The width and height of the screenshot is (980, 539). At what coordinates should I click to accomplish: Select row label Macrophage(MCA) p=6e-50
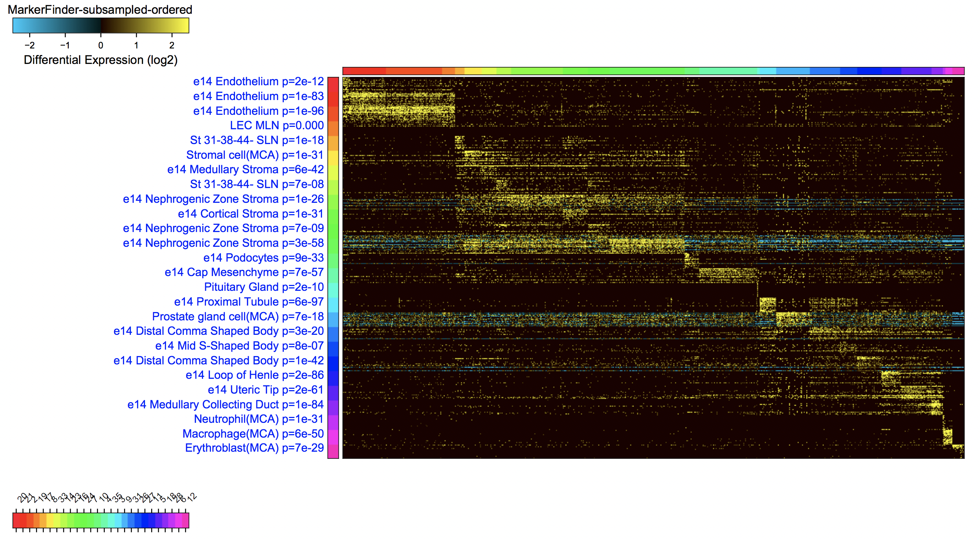tap(253, 433)
